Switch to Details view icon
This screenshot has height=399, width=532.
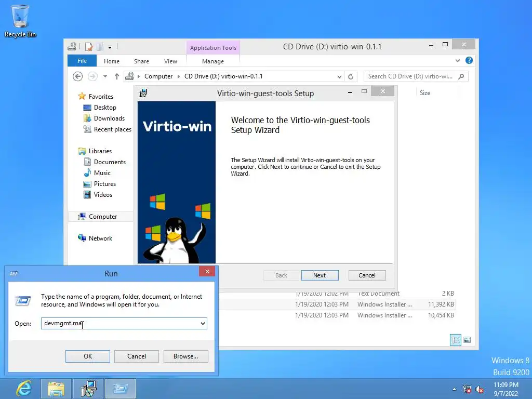pyautogui.click(x=456, y=340)
